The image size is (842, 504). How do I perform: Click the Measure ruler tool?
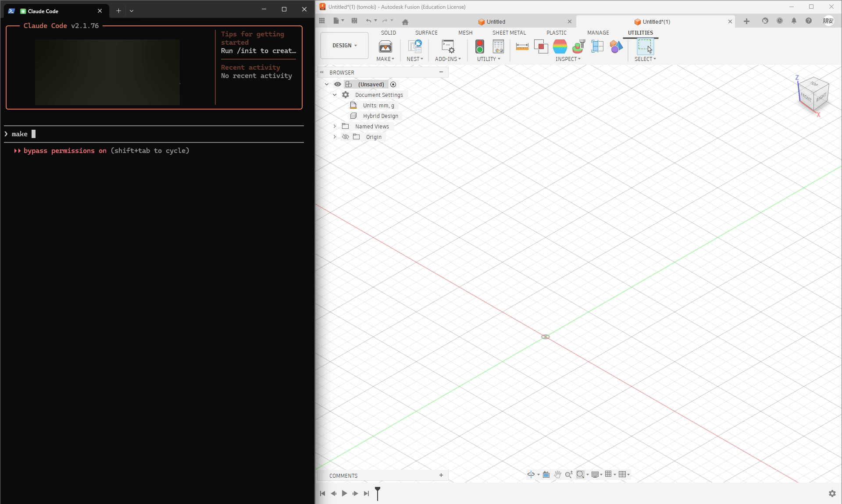[522, 46]
